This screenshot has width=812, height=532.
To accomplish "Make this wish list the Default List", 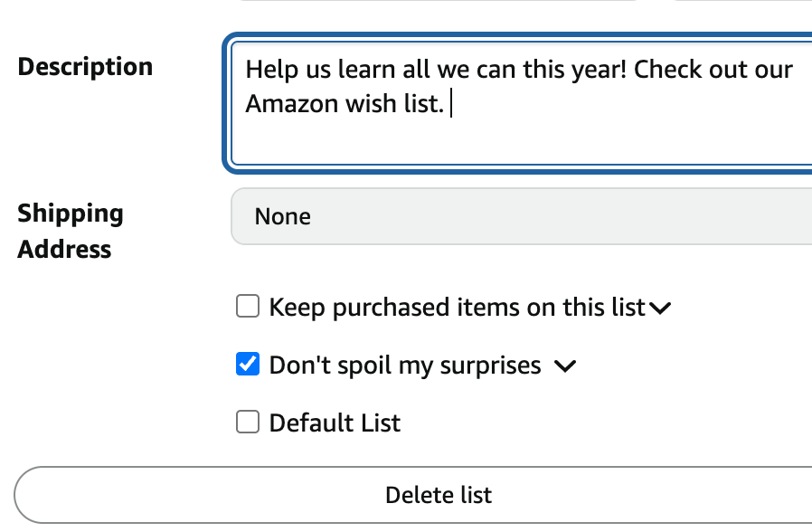I will coord(248,422).
